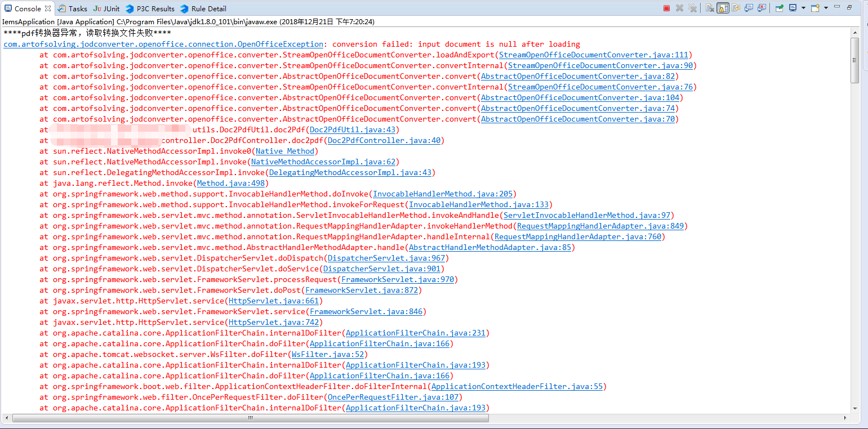Screen dimensions: 868x429
Task: Open RequestMappingHandlerAdapter.java:849 link
Action: point(600,226)
